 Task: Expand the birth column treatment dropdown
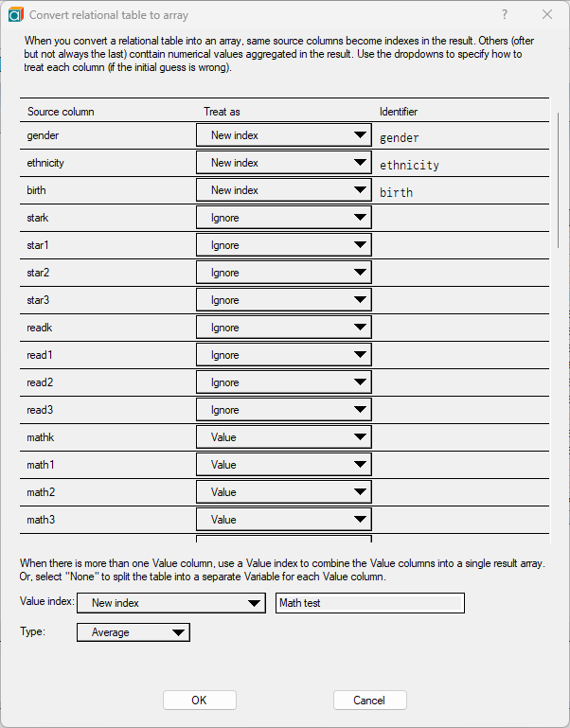tap(284, 190)
